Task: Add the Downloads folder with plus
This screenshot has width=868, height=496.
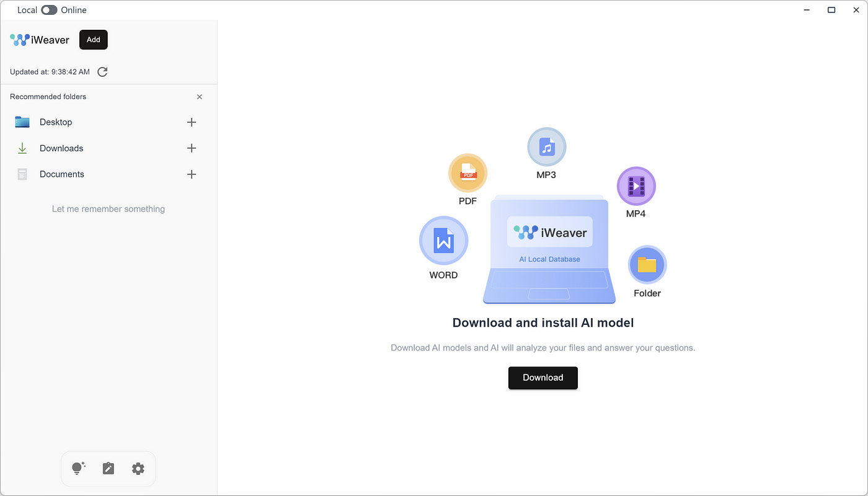Action: (x=192, y=148)
